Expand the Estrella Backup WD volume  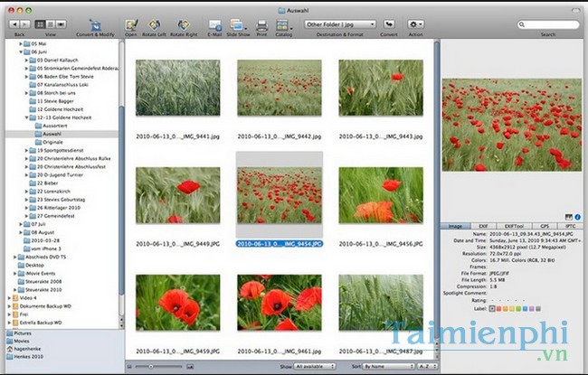tap(9, 323)
